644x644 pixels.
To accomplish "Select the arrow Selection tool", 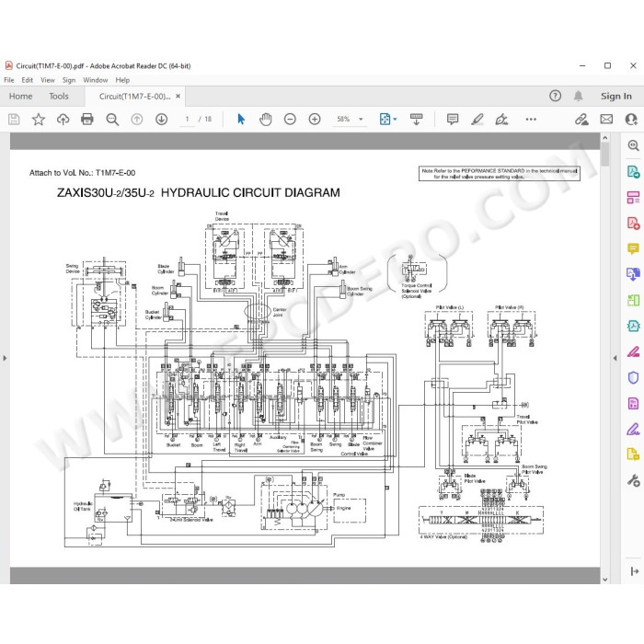I will point(241,120).
